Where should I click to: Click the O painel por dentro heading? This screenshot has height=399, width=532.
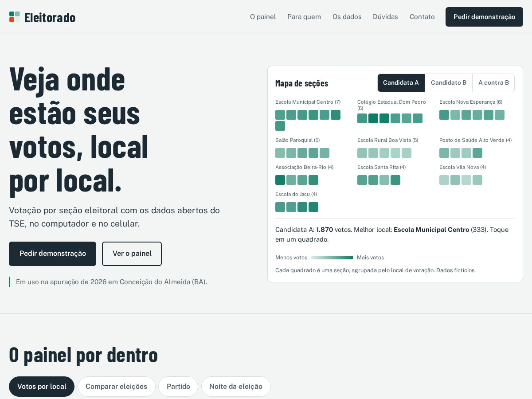coord(83,355)
